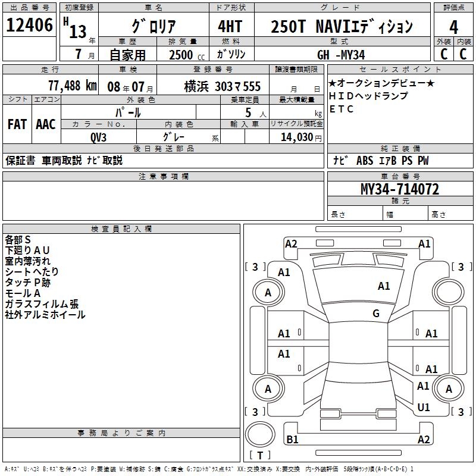Click the HIDヘッドランプ sales point
This screenshot has width=476, height=476.
(x=368, y=96)
